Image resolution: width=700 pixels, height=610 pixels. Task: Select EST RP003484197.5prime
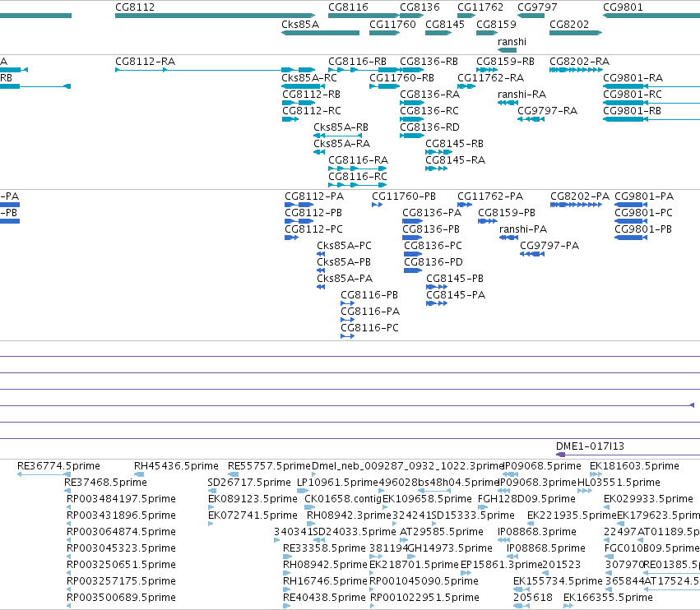point(68,507)
